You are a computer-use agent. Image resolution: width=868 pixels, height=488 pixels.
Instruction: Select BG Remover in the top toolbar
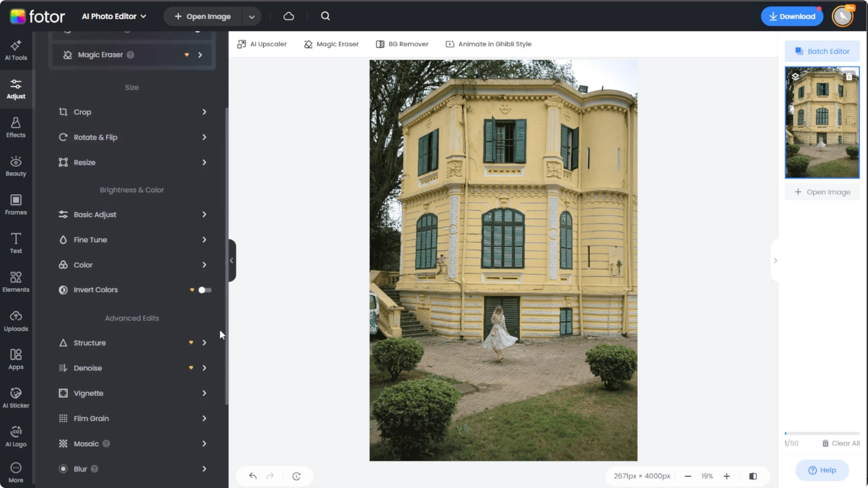402,44
